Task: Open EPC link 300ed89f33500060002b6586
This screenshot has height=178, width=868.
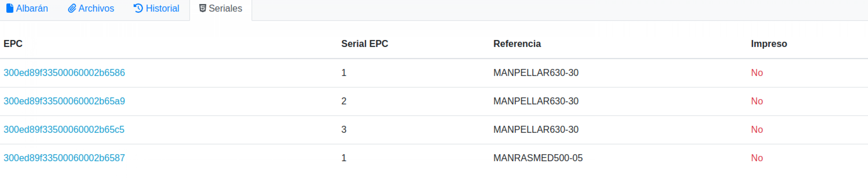Action: [x=64, y=73]
